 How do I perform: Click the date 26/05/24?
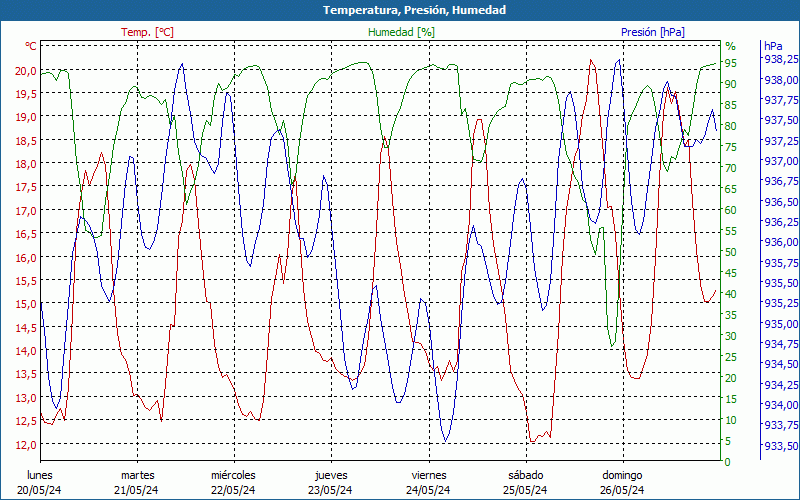tap(622, 490)
